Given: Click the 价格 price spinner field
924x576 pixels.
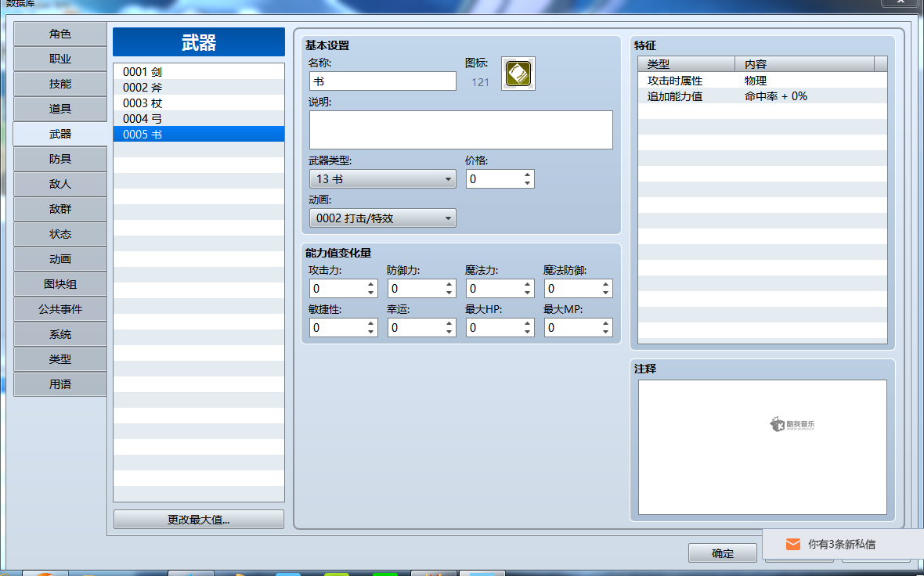Looking at the screenshot, I should 500,179.
